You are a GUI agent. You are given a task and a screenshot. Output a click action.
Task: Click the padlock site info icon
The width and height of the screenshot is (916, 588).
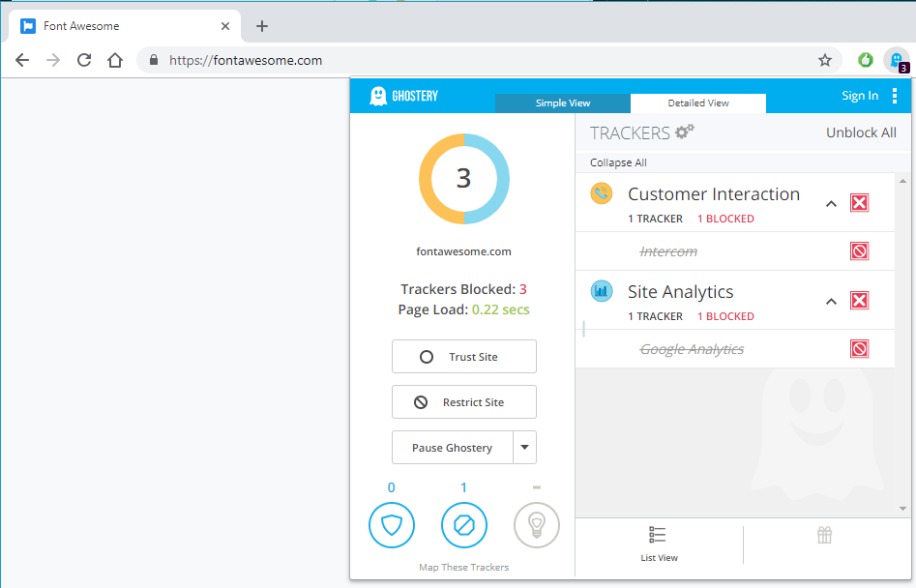154,60
